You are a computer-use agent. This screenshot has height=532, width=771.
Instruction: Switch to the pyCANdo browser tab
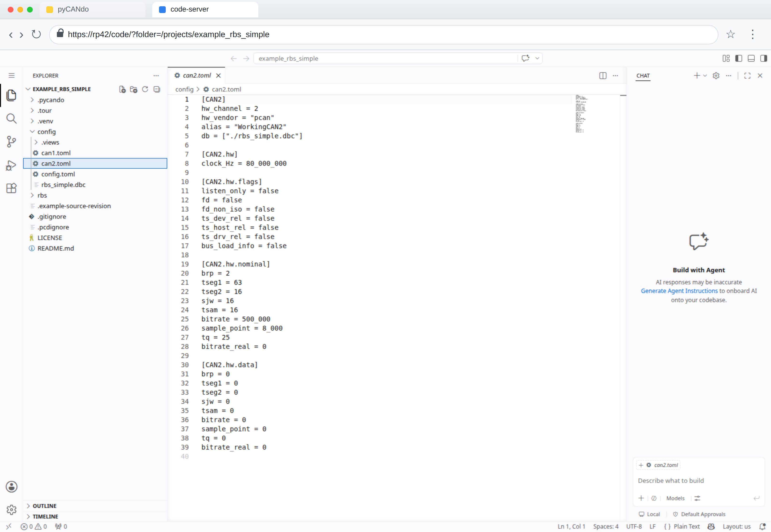coord(92,9)
